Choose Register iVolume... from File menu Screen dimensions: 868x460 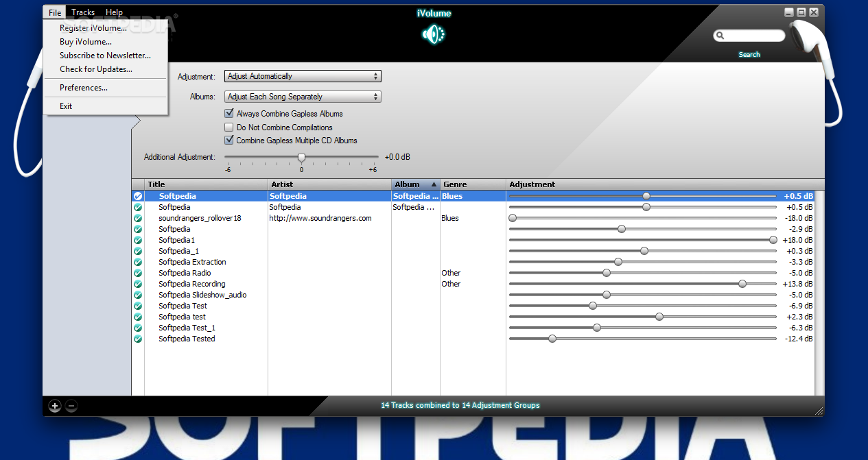coord(105,28)
